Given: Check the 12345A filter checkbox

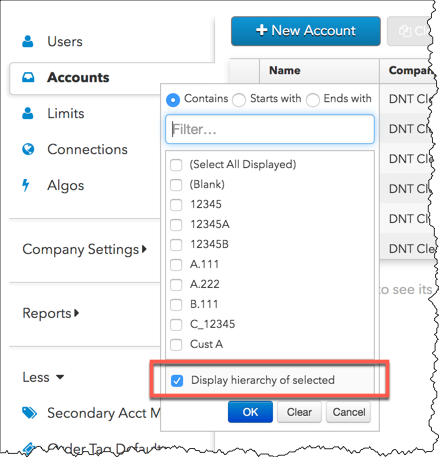Looking at the screenshot, I should click(x=176, y=225).
